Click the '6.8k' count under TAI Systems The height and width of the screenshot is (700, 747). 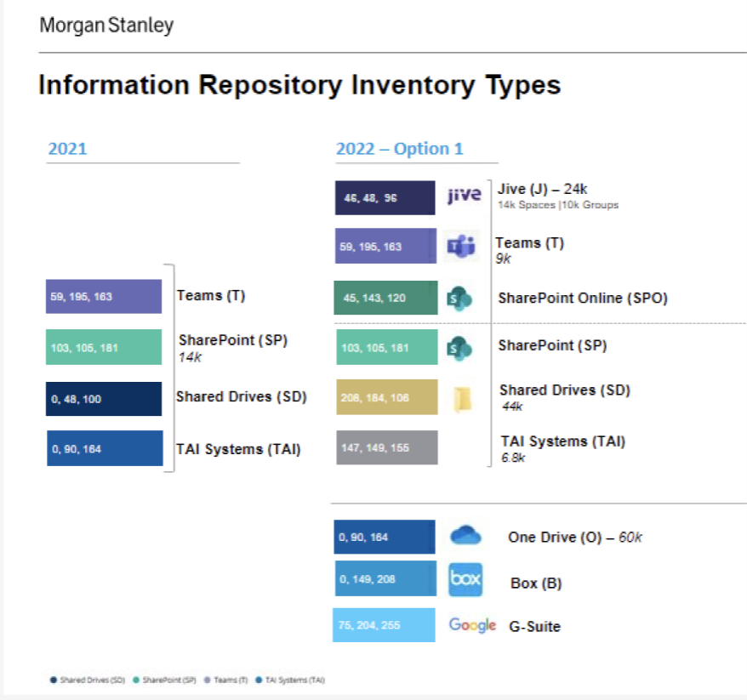513,458
